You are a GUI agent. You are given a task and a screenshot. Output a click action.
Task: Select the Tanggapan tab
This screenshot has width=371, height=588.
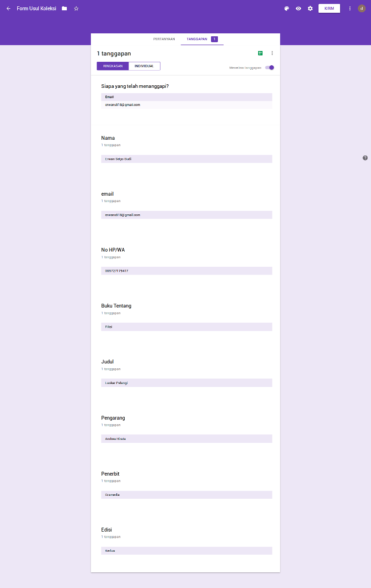pos(197,39)
